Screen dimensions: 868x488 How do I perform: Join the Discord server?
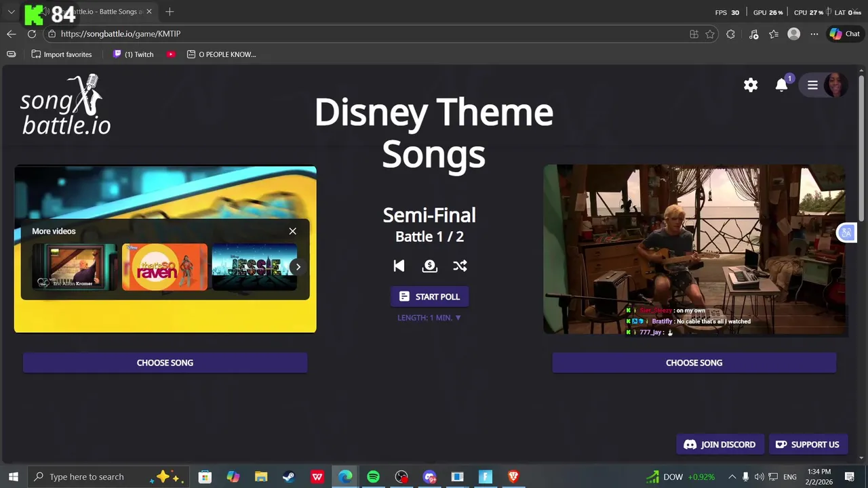pos(720,445)
